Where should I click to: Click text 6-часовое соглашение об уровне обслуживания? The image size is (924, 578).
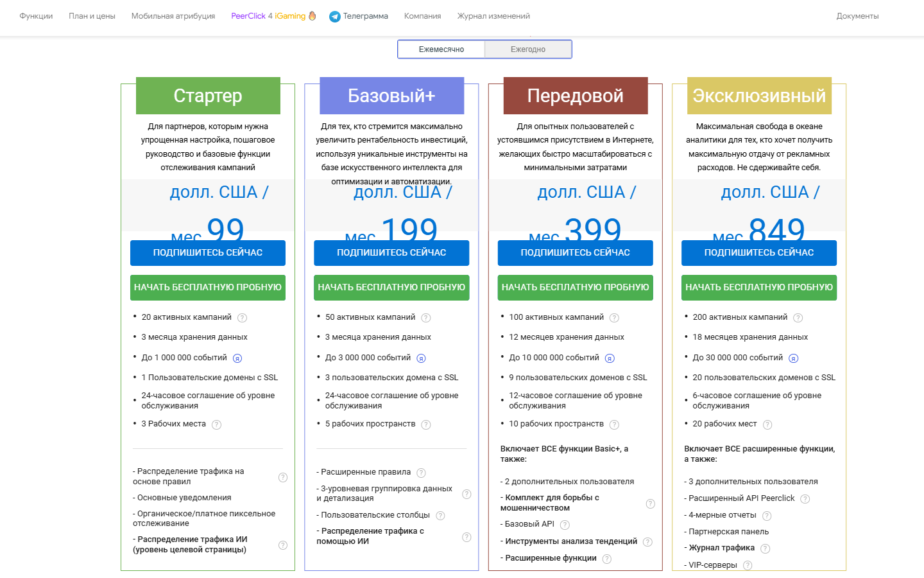[x=757, y=401]
